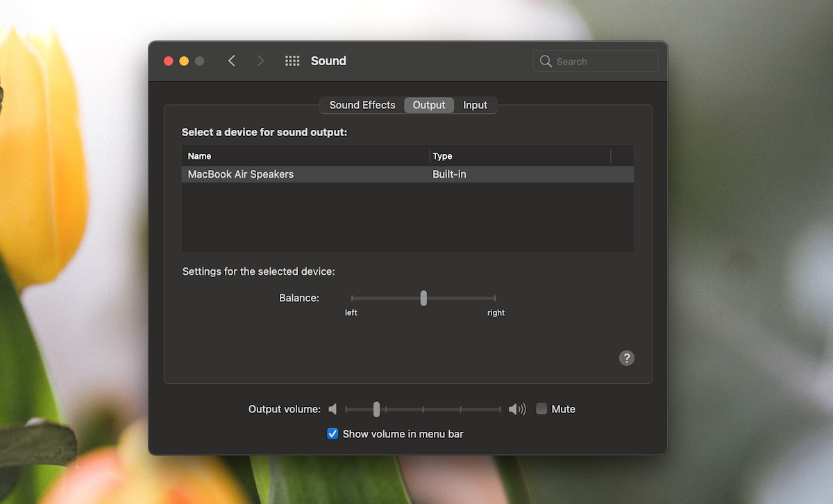
Task: Click the quiet speaker icon beside the volume slider
Action: coord(333,409)
